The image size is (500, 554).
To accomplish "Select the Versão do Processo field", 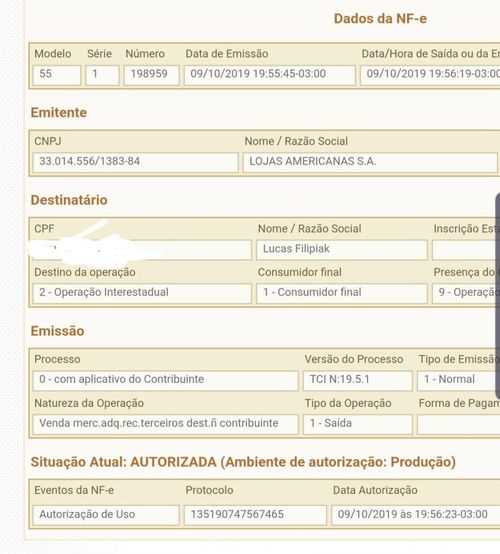I will tap(358, 380).
